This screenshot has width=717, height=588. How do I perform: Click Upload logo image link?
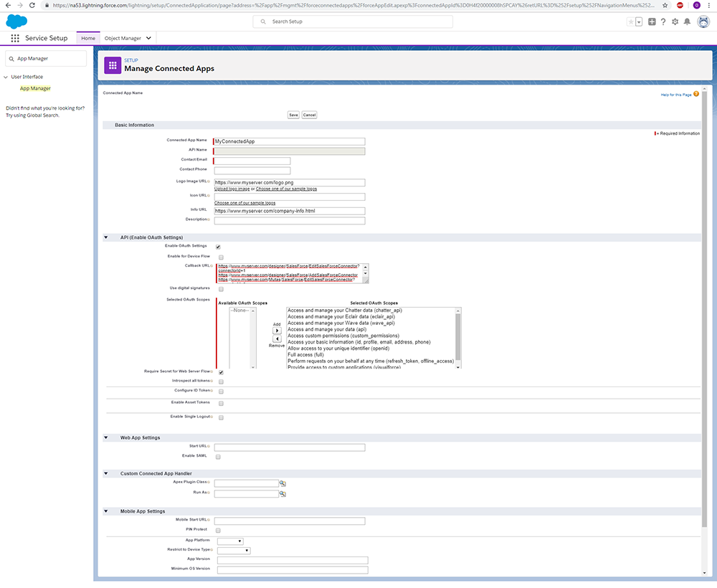pos(232,189)
